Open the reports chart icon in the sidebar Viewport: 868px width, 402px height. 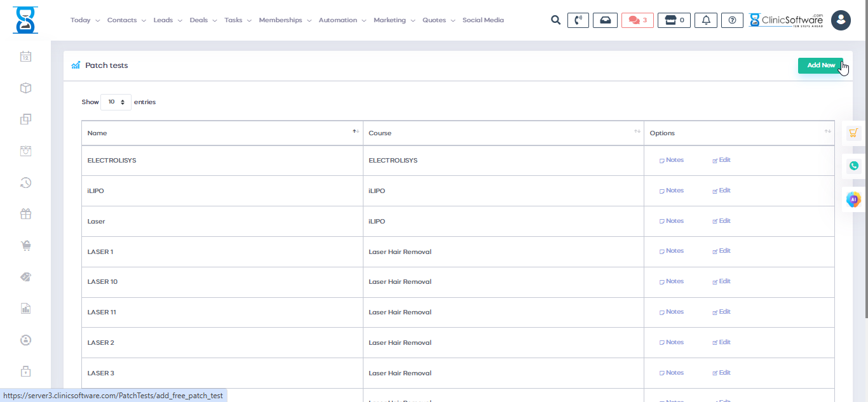click(x=25, y=308)
